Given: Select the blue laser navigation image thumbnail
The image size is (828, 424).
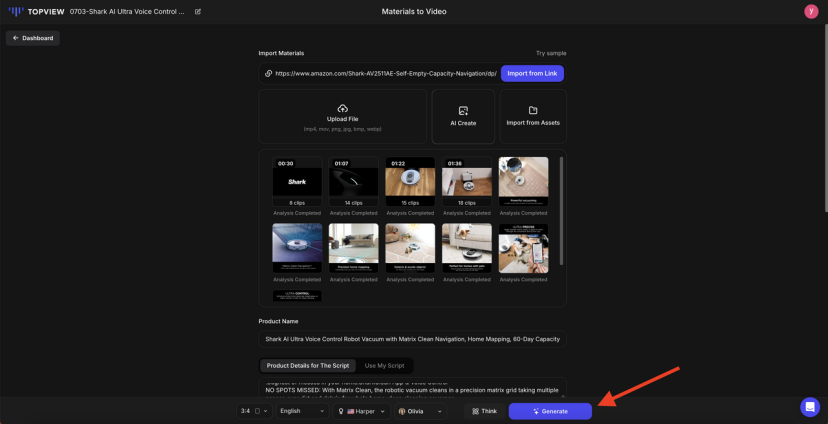Looking at the screenshot, I should tap(297, 248).
